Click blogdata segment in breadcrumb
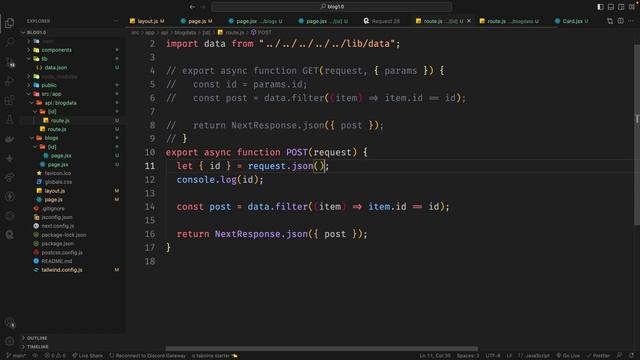640x360 pixels. pos(185,32)
